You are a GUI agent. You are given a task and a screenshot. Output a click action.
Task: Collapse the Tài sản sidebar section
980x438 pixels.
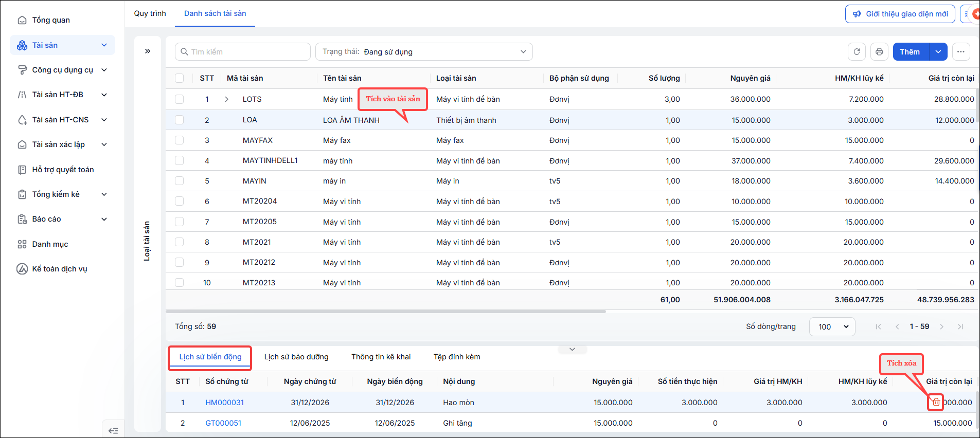click(x=104, y=45)
